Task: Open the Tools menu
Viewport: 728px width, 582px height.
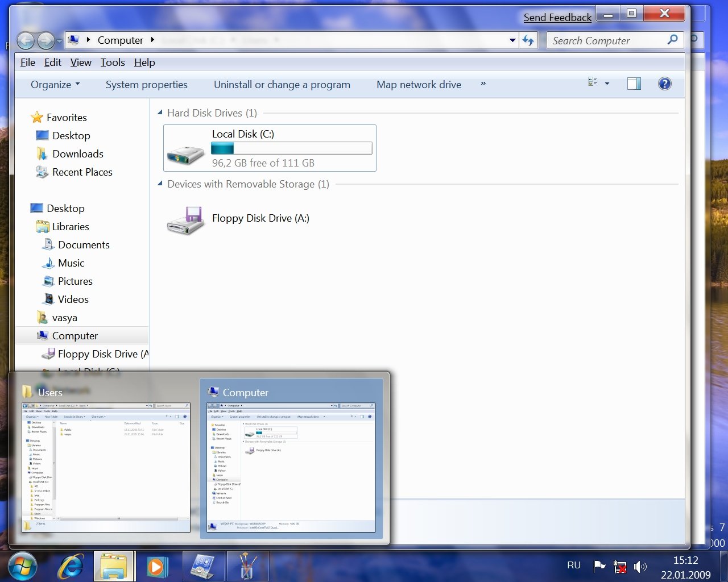Action: [x=113, y=63]
